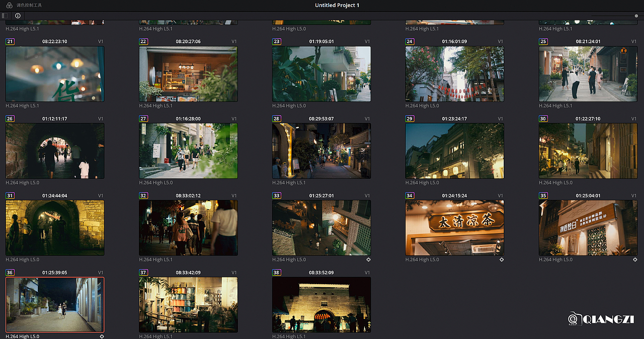Click timecode 01:19:05:01

pyautogui.click(x=321, y=41)
